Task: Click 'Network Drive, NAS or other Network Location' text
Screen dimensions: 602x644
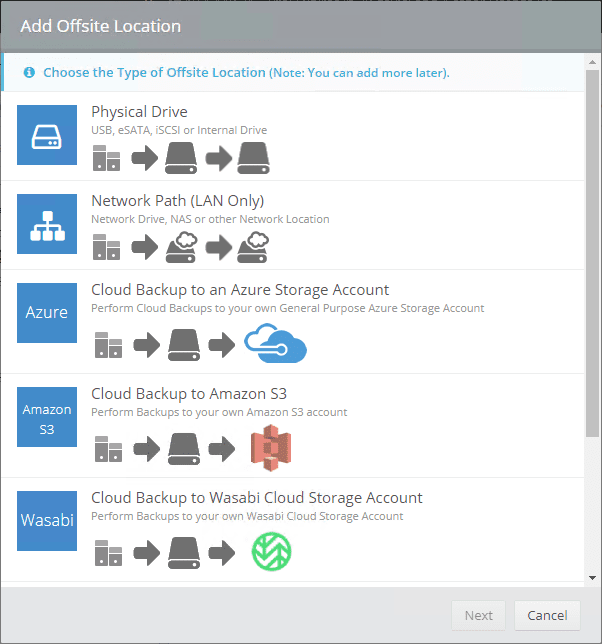Action: point(210,219)
